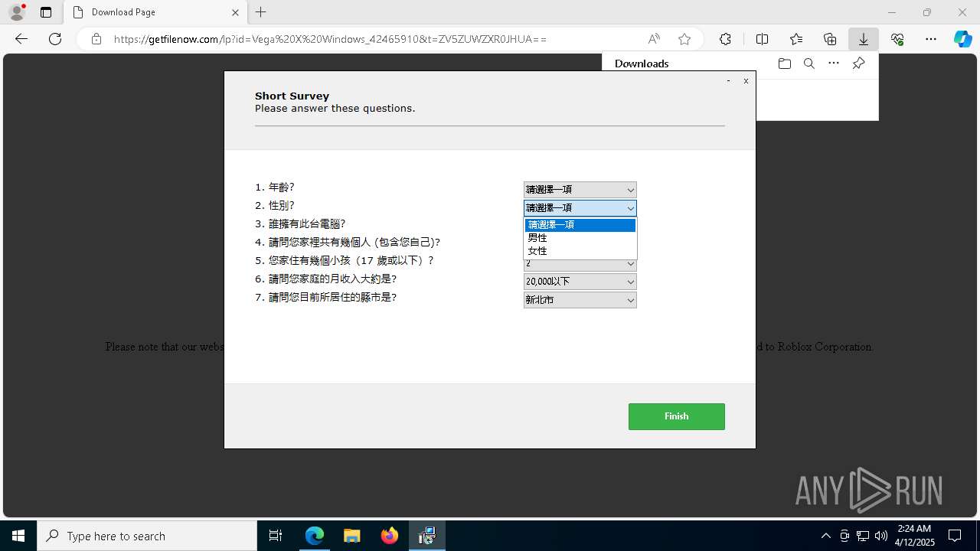980x551 pixels.
Task: Pin the Downloads panel
Action: 858,64
